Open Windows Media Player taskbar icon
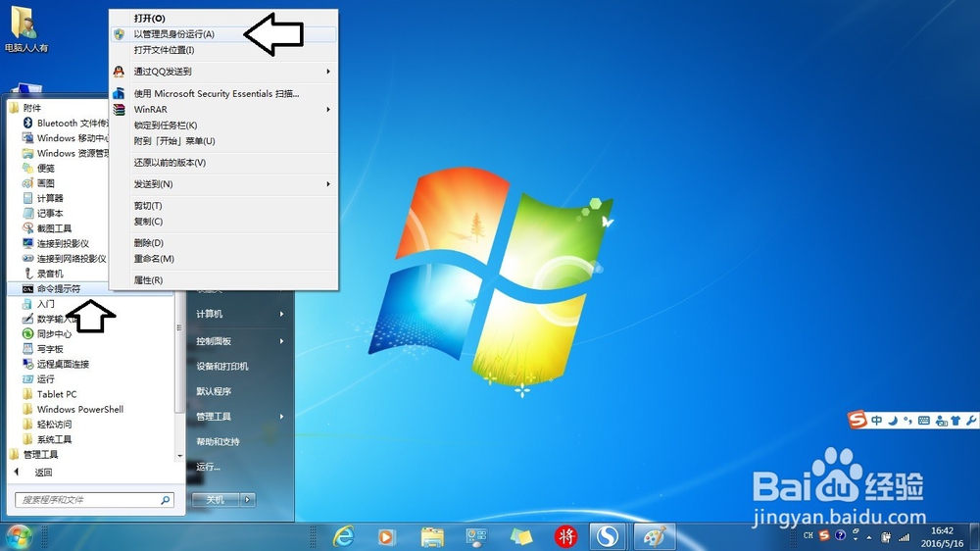This screenshot has height=551, width=980. pos(387,536)
